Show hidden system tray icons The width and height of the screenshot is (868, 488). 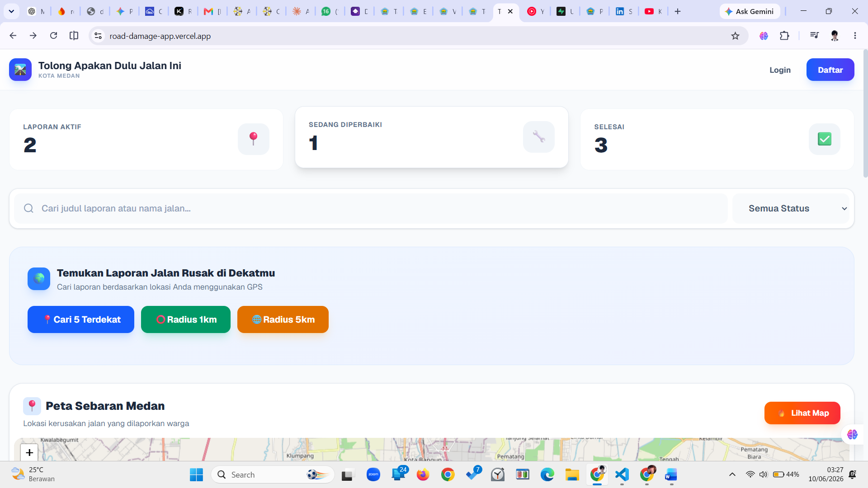732,474
